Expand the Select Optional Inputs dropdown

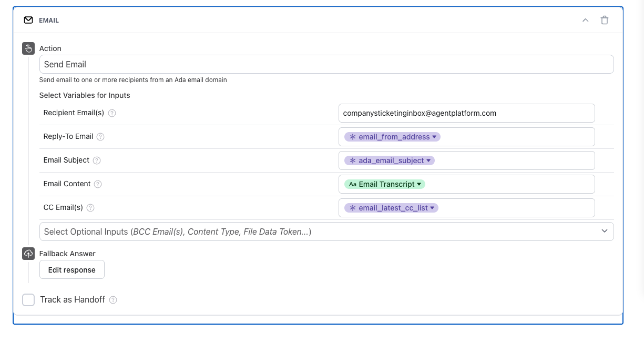pos(605,232)
